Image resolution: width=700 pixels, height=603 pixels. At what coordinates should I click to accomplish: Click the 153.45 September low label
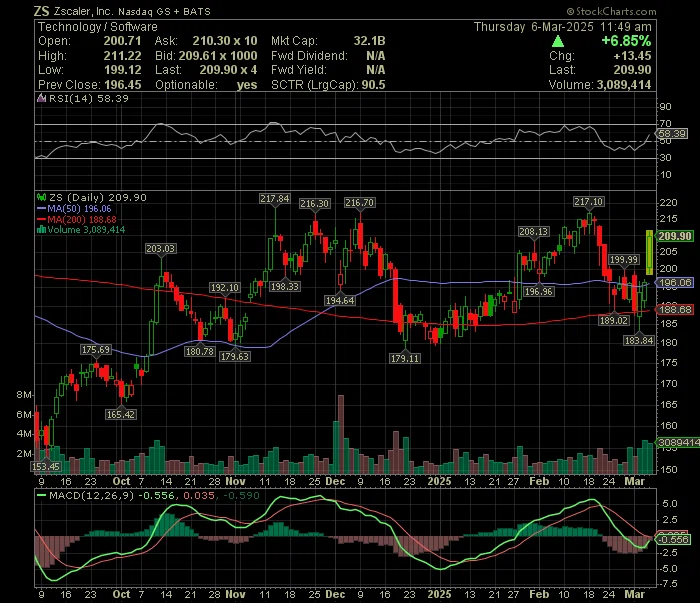click(46, 467)
